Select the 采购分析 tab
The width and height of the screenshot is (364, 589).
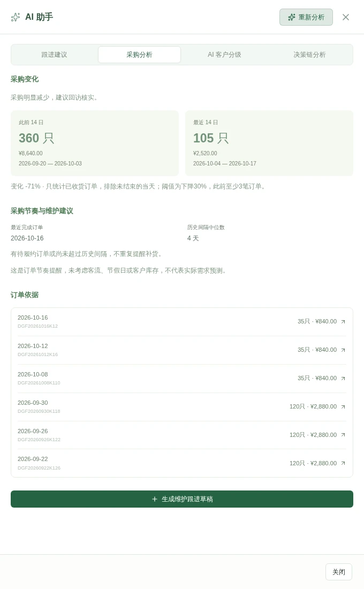point(139,55)
